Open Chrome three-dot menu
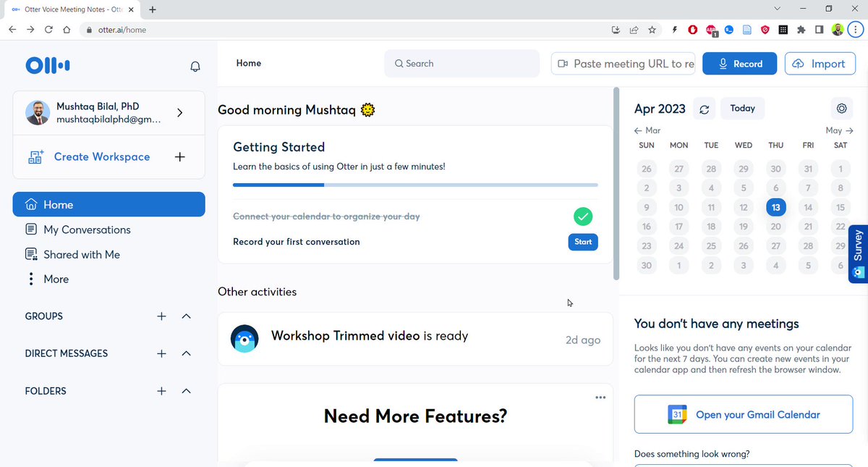868x467 pixels. click(856, 30)
